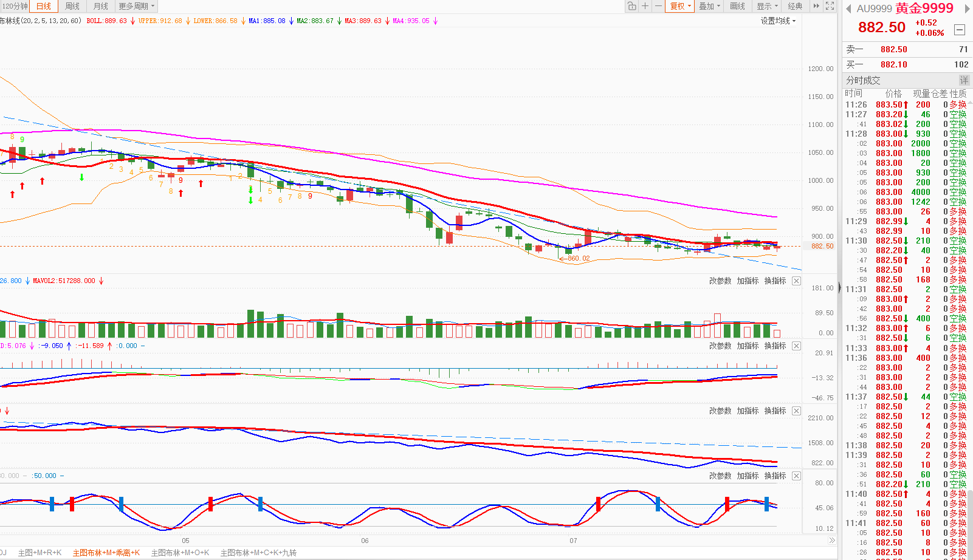Select the 主图布林+M+O+K template tab
The height and width of the screenshot is (560, 973).
[x=180, y=553]
